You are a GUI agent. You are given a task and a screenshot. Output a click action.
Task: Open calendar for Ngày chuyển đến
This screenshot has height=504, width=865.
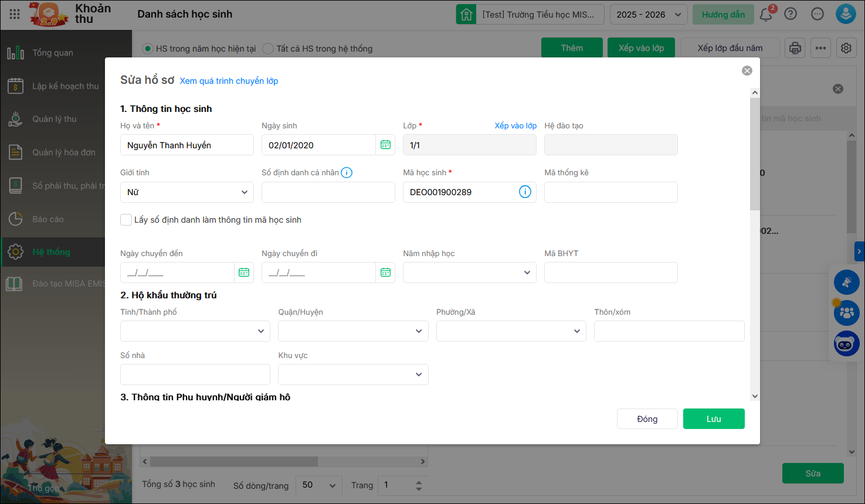point(244,273)
